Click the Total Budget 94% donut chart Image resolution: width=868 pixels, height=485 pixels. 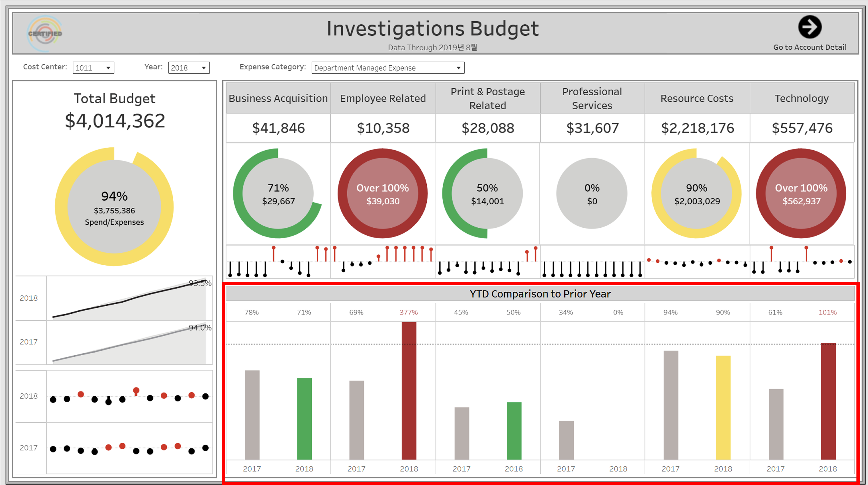[x=114, y=207]
